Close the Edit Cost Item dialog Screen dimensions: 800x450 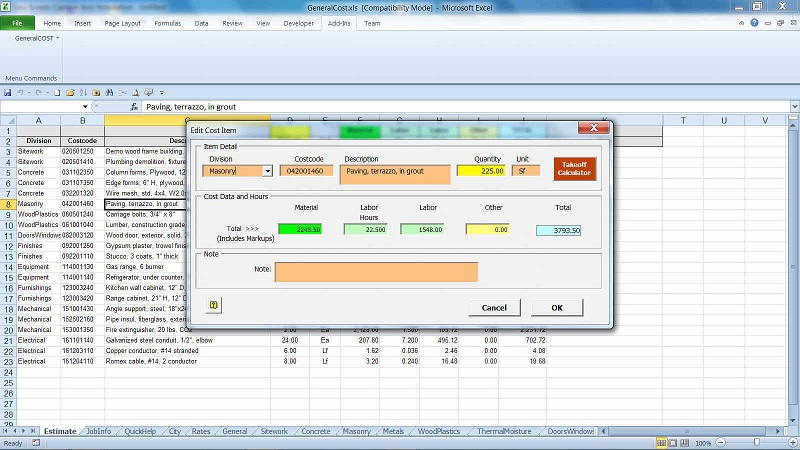coord(593,128)
